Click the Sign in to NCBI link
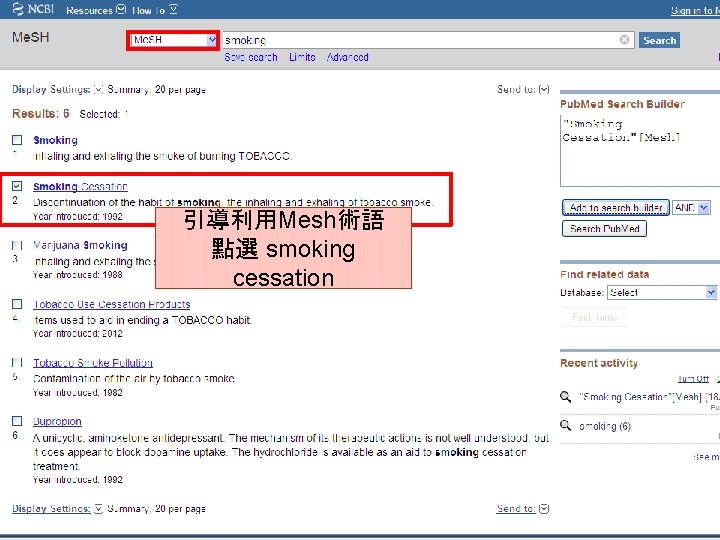The image size is (720, 540). coord(695,11)
